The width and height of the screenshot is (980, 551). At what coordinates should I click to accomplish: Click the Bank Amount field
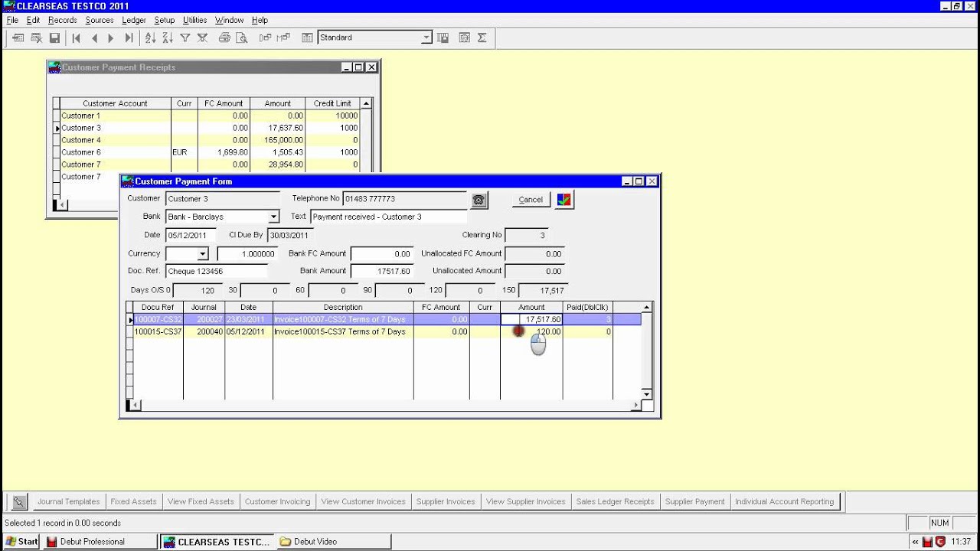point(382,271)
